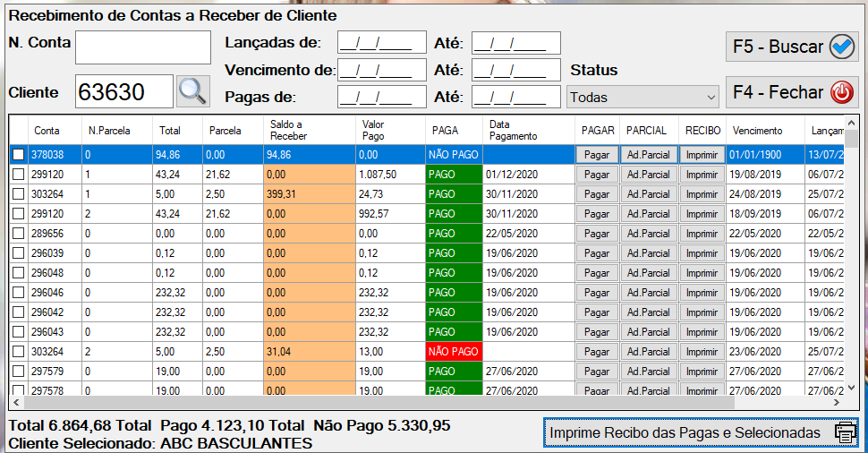Click the red power icon on F4 - Fechar
868x453 pixels.
pos(842,92)
